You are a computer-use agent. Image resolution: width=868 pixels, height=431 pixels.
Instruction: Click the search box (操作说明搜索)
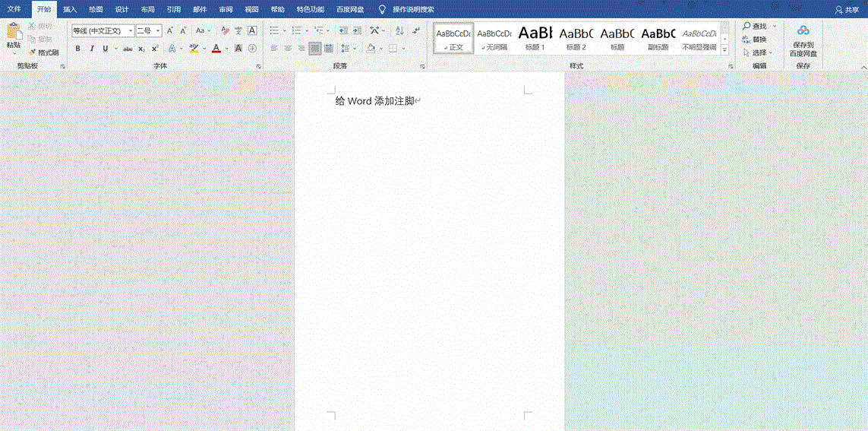(x=413, y=10)
